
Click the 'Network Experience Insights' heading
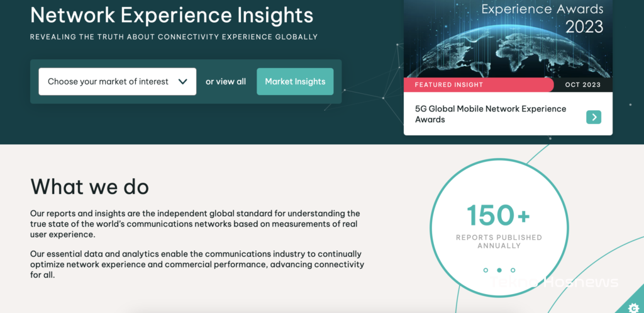click(x=172, y=14)
